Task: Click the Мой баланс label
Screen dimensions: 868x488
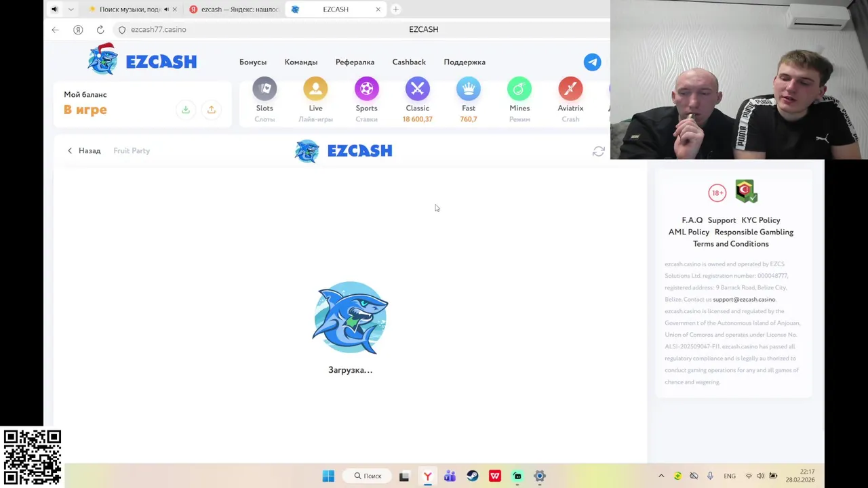Action: (85, 95)
